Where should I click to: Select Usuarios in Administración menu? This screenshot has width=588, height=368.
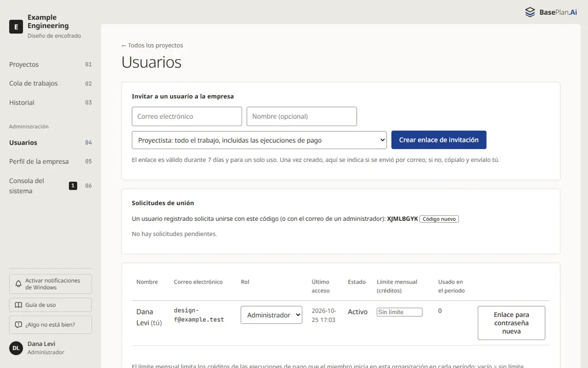click(50, 142)
